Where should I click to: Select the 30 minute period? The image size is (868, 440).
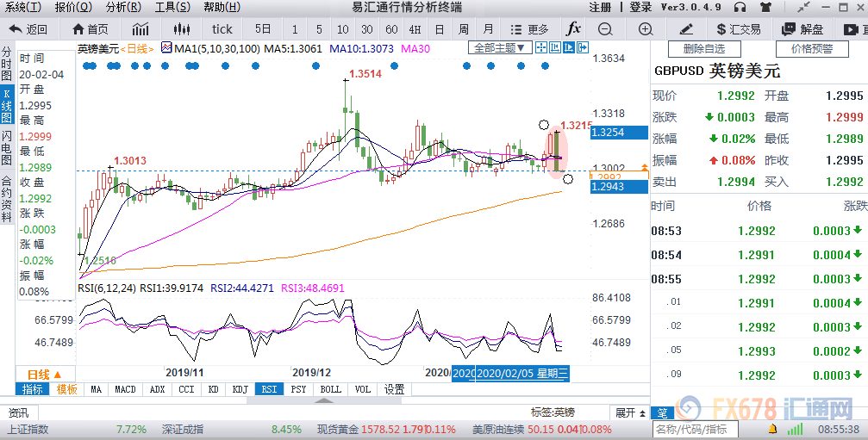click(x=366, y=29)
